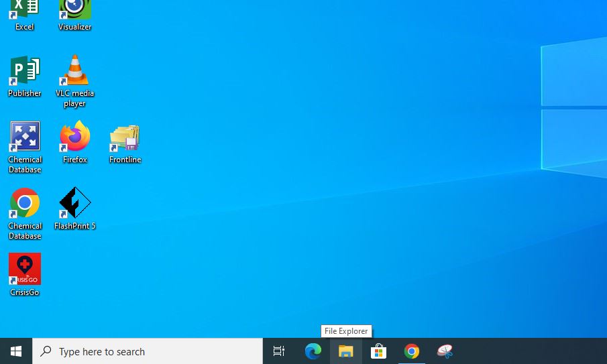The image size is (607, 364).
Task: Launch VLC media player shortcut
Action: [74, 80]
